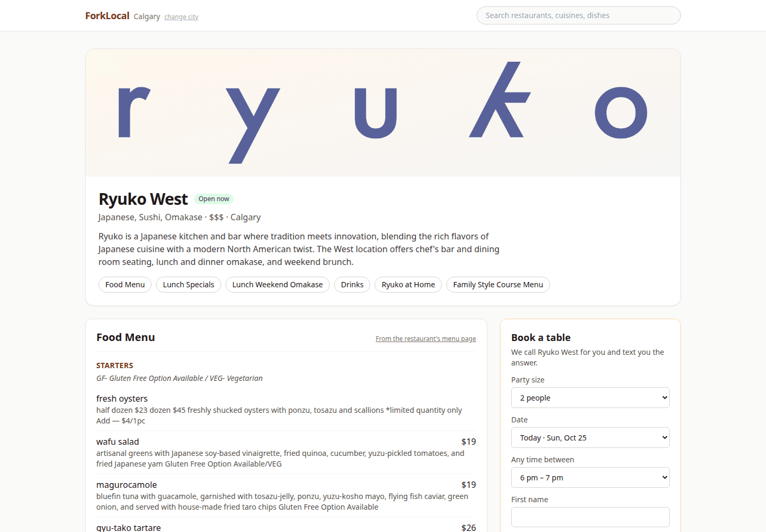Click the STARTERS section heading
The width and height of the screenshot is (766, 532).
click(x=115, y=365)
